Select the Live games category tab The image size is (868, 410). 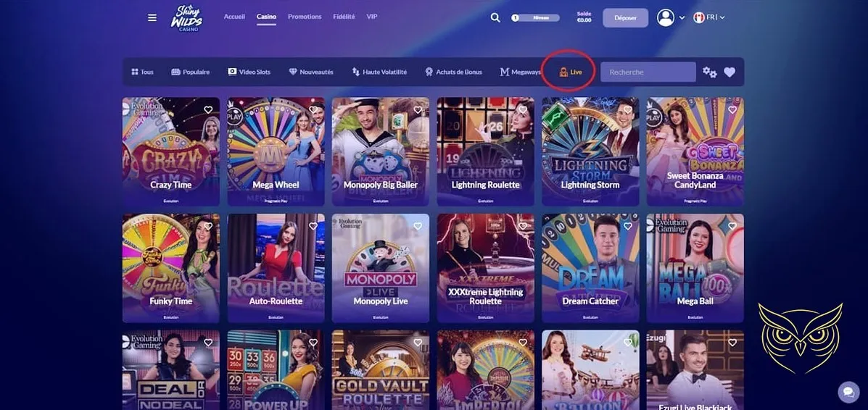571,72
